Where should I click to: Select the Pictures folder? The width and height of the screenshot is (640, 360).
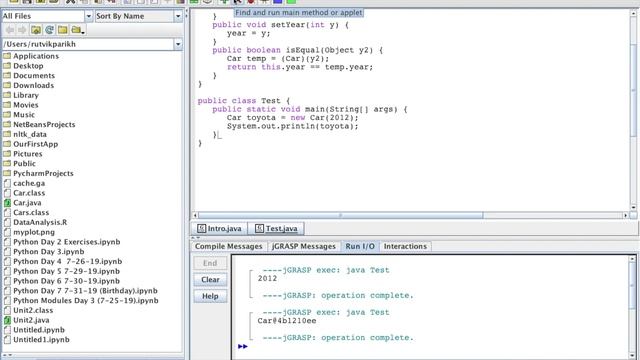28,154
